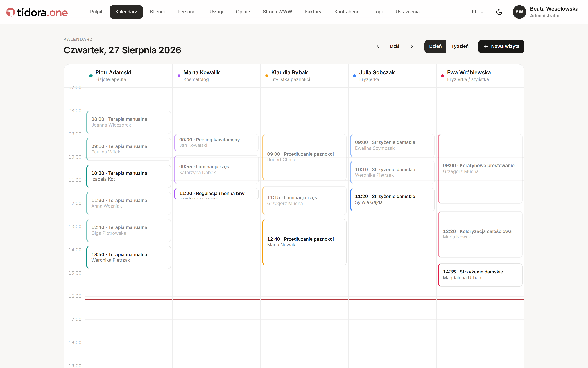Screen dimensions: 588x368
Task: Select Piotr Adamski column header
Action: (x=129, y=76)
